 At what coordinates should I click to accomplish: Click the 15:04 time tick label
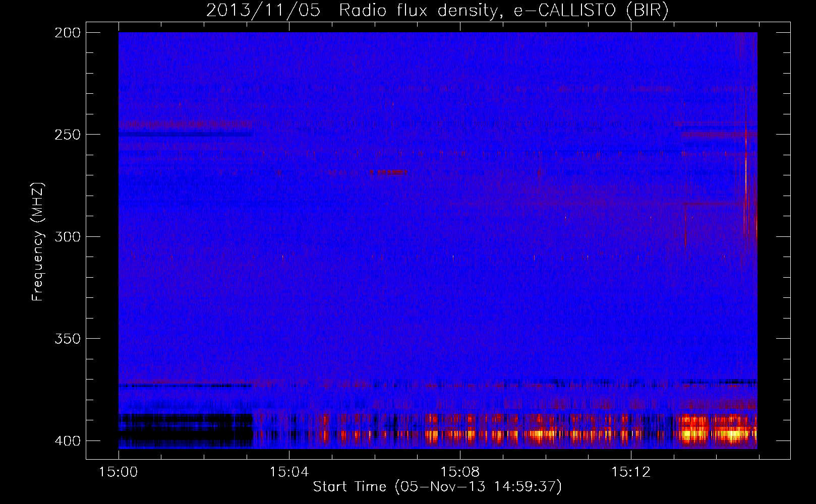point(289,472)
